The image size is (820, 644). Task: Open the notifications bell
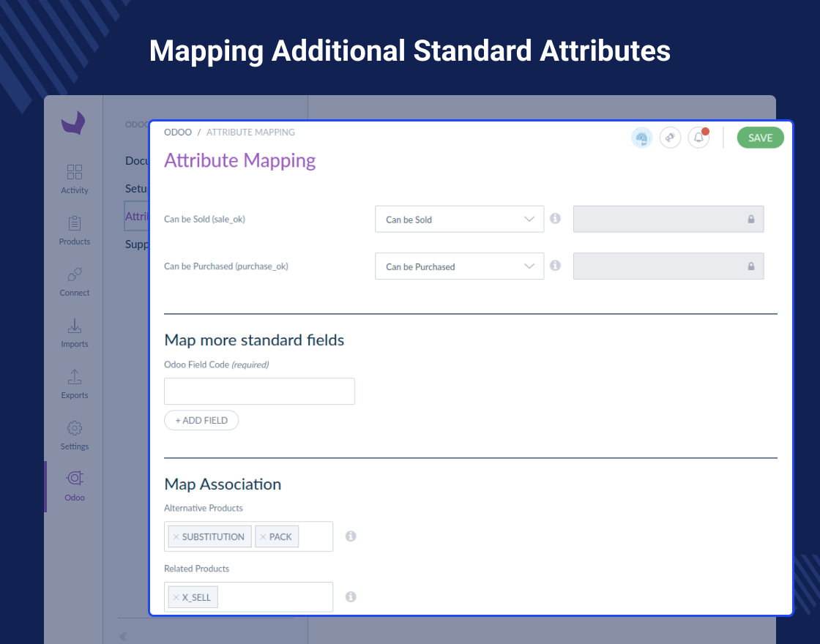pos(698,138)
